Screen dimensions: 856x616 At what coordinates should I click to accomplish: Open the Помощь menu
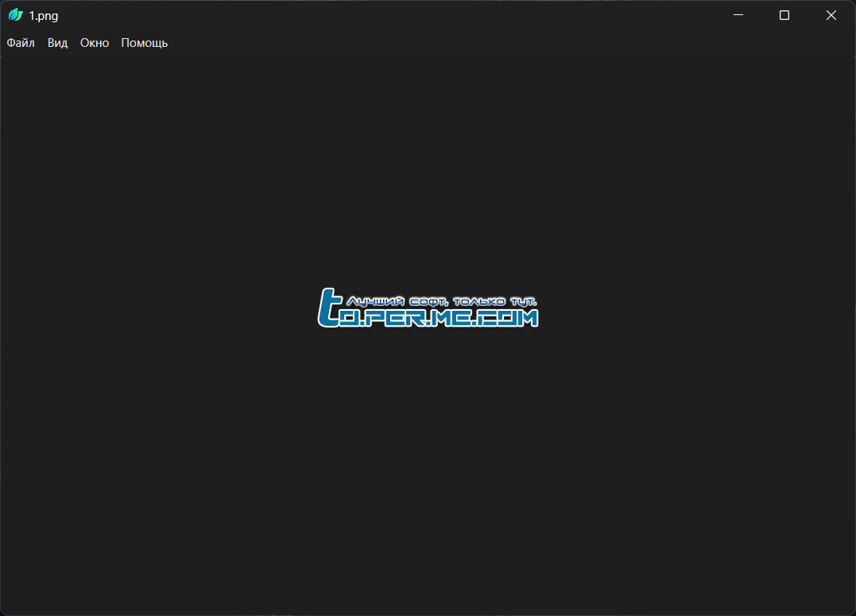tap(144, 43)
